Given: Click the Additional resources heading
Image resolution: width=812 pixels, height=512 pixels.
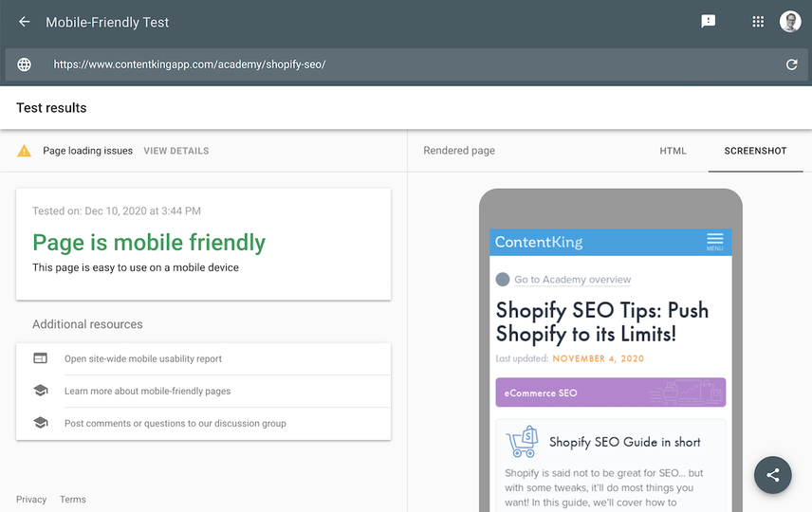Looking at the screenshot, I should click(x=87, y=324).
